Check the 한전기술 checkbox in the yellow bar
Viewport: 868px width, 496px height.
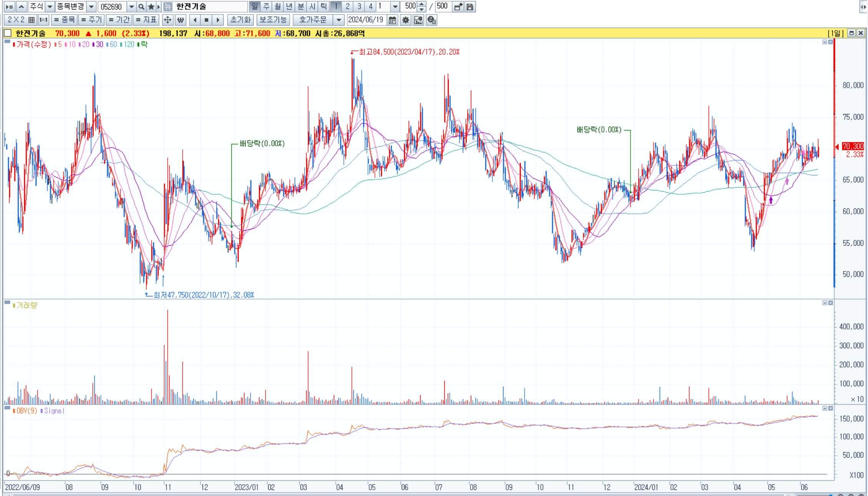click(8, 33)
